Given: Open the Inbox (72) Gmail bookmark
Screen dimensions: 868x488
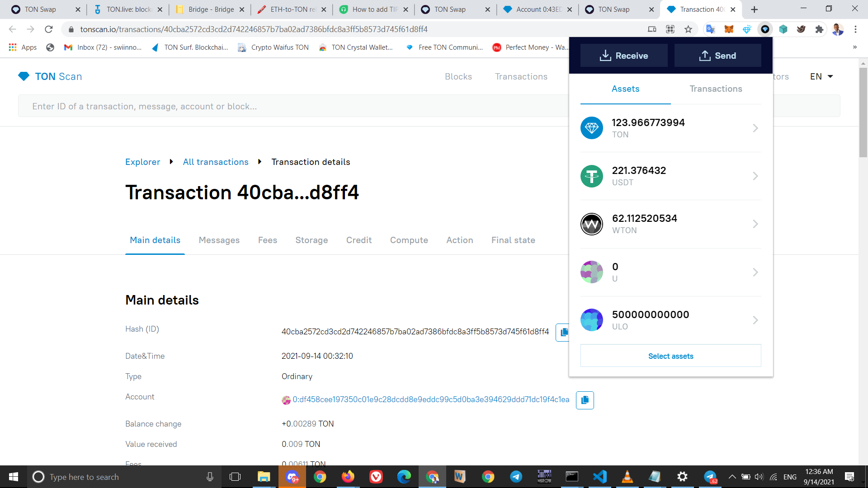Looking at the screenshot, I should pos(103,47).
